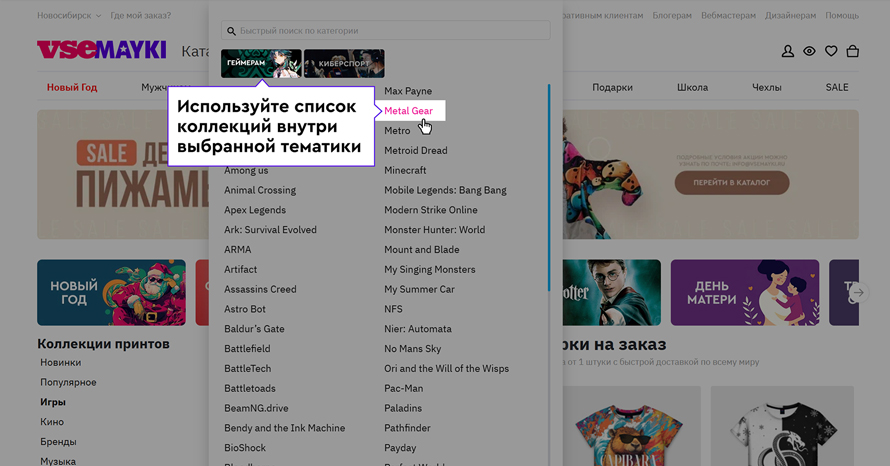This screenshot has height=466, width=890.
Task: Open the BioShock collection
Action: [245, 448]
